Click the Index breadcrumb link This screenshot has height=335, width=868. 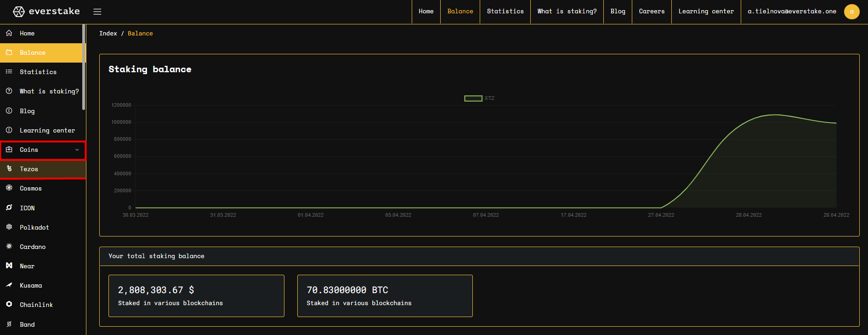coord(108,34)
